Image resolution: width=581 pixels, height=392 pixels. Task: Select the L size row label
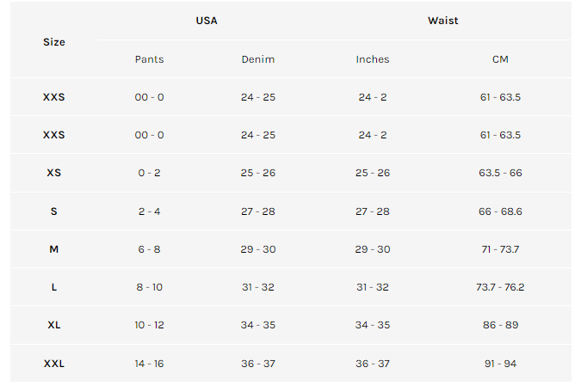(54, 287)
